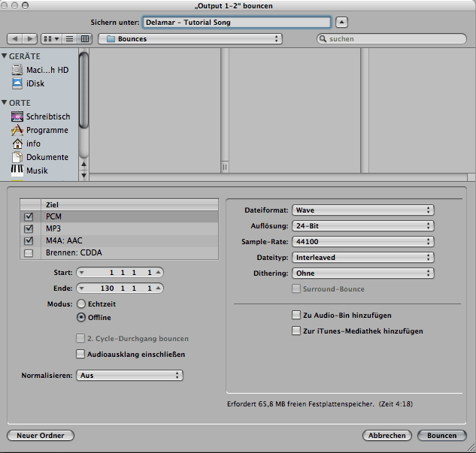476x453 pixels.
Task: Select Echtzeit bounce mode
Action: 81,304
